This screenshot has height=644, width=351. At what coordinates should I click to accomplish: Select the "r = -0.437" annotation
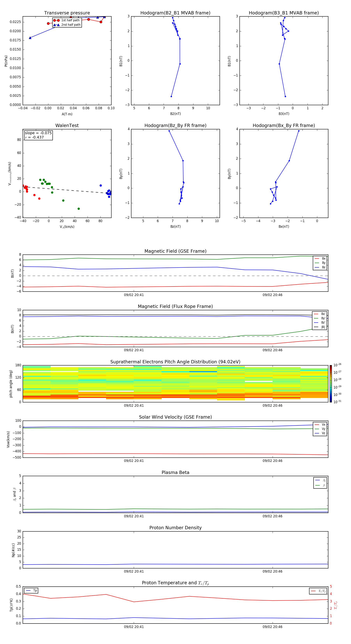35,137
